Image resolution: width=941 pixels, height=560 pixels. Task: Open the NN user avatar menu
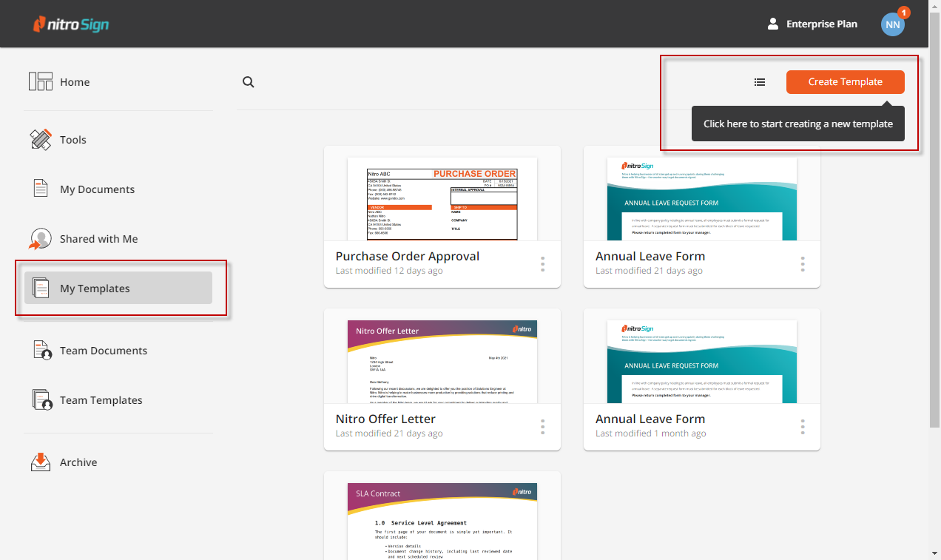pos(893,24)
